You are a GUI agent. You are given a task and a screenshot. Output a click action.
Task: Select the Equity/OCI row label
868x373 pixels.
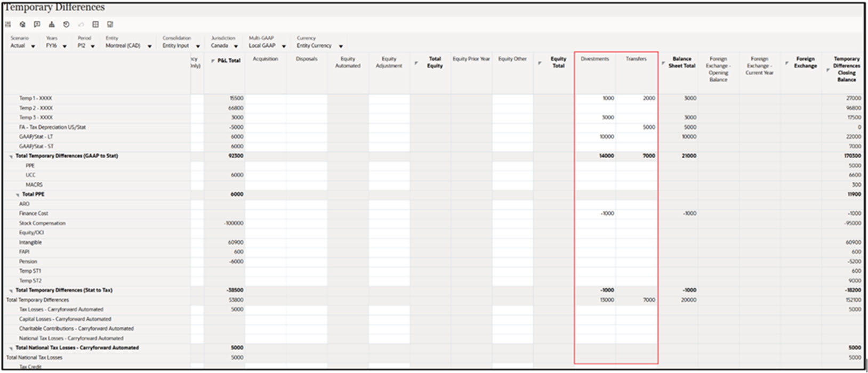click(x=31, y=233)
